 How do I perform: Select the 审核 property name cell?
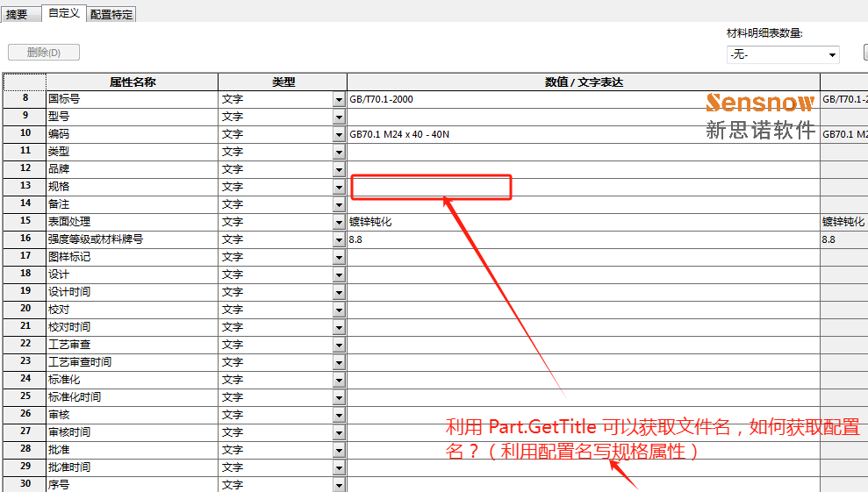(132, 415)
